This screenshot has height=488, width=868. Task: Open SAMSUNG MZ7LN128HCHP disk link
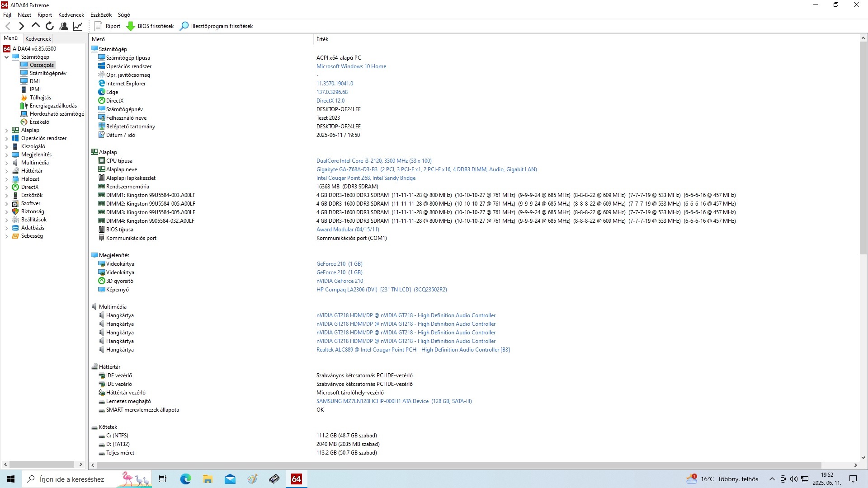(394, 401)
